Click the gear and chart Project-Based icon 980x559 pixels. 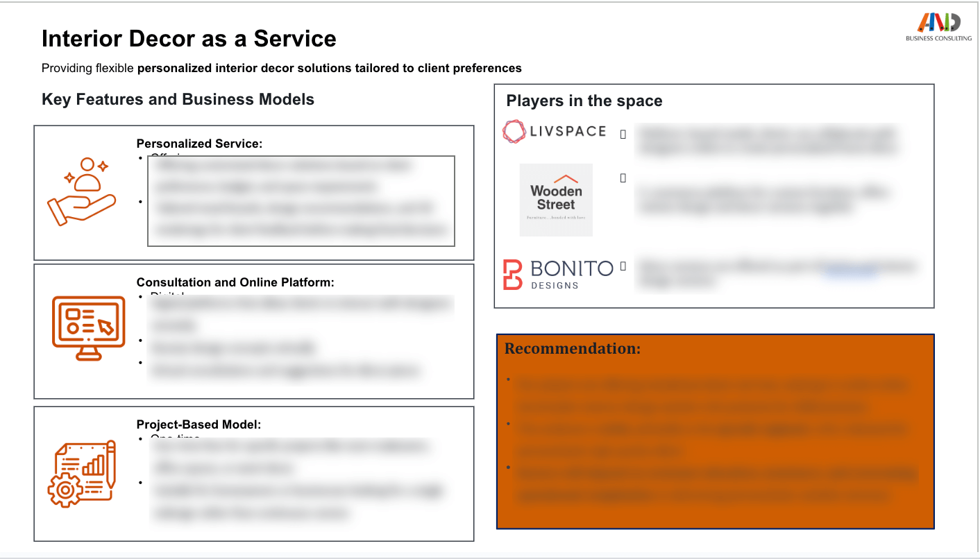pyautogui.click(x=83, y=473)
